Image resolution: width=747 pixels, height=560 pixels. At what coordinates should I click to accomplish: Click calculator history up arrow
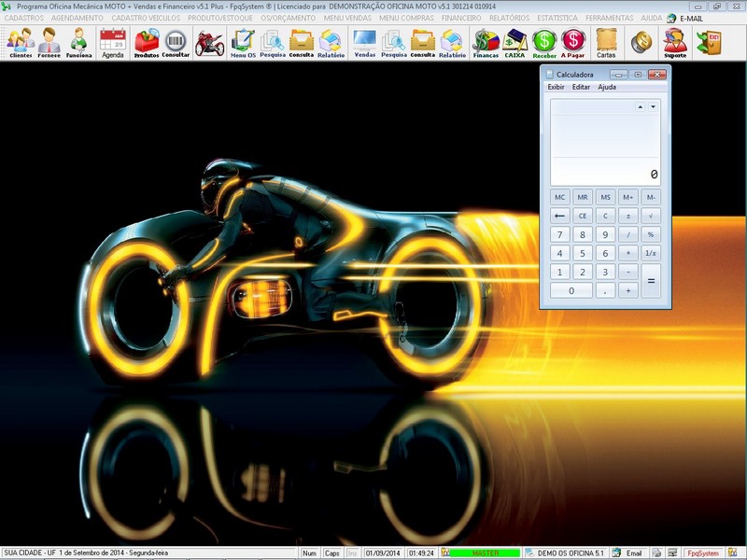point(640,107)
